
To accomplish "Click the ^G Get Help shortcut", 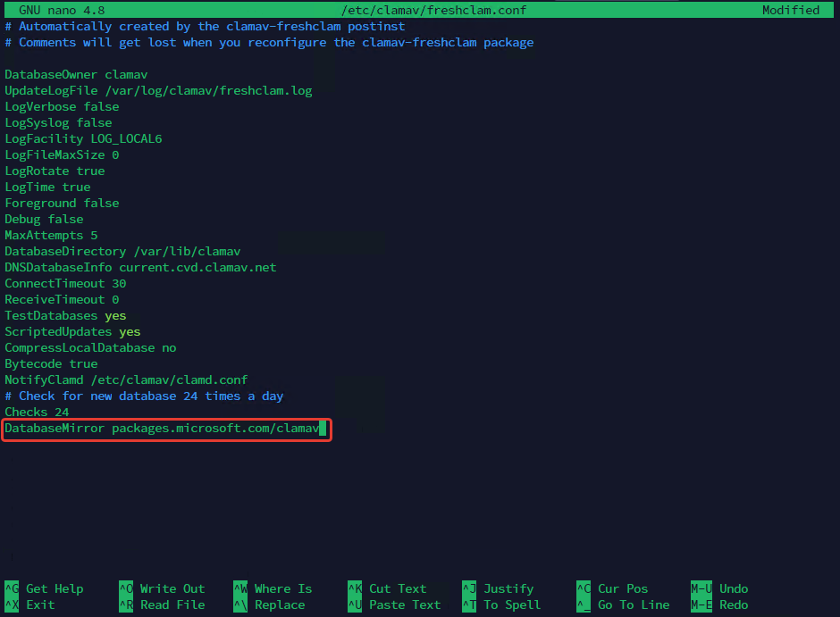I will click(44, 588).
